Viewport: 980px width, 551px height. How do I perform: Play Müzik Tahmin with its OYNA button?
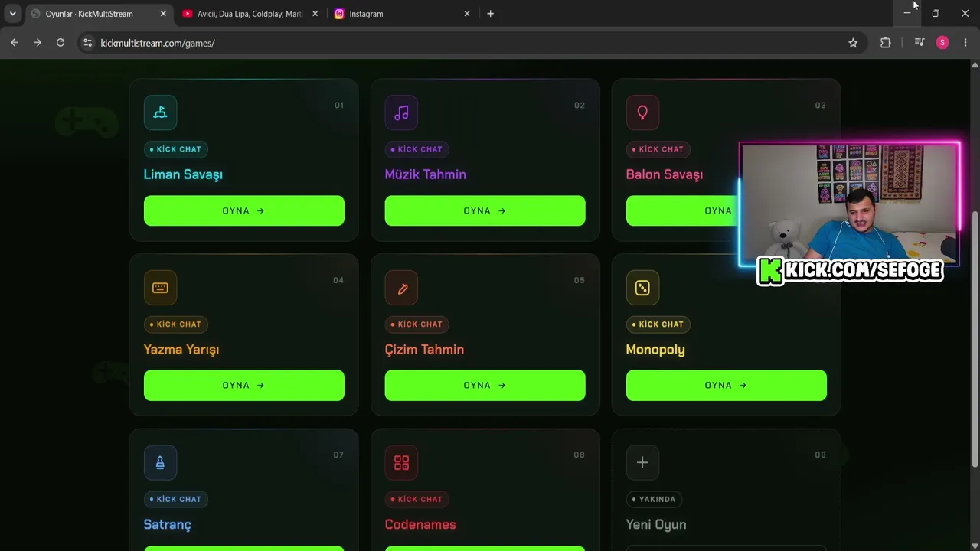485,210
